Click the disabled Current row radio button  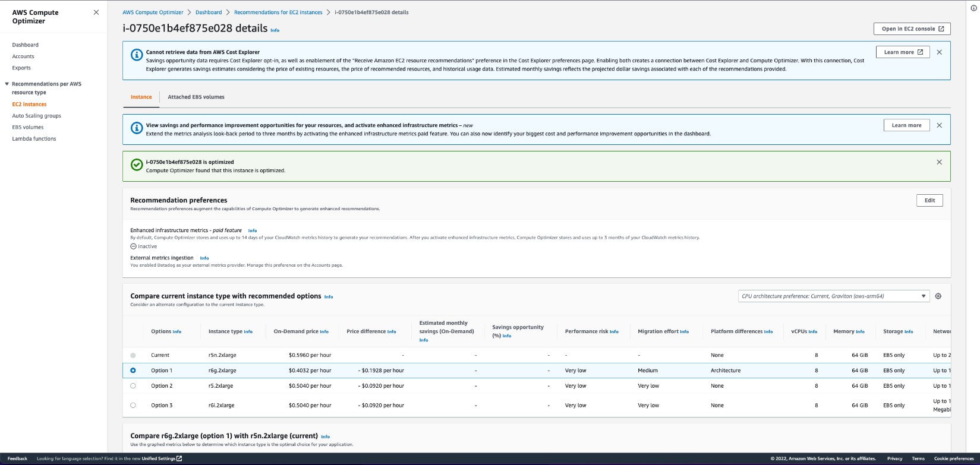click(x=133, y=355)
